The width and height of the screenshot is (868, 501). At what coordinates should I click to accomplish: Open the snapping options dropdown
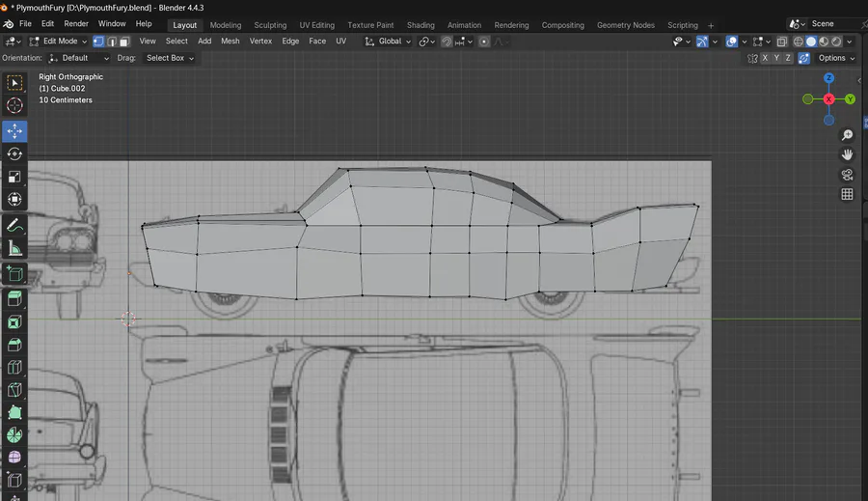point(464,42)
